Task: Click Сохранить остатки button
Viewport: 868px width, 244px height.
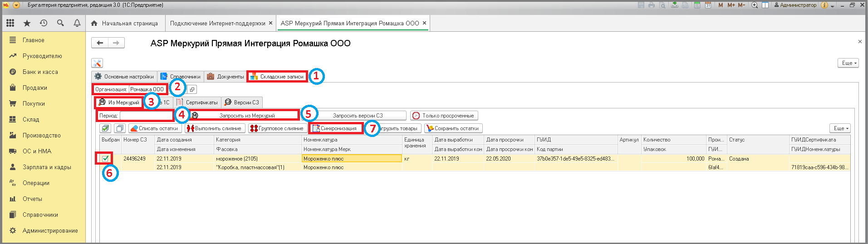Action: 453,128
